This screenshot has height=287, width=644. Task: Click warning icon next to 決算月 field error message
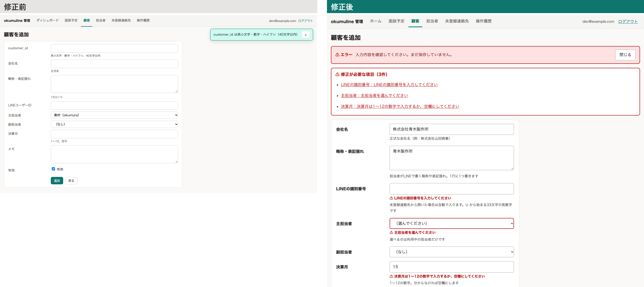pos(391,276)
